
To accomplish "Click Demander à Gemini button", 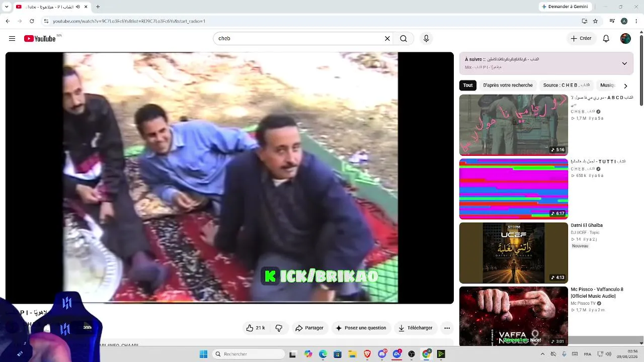I will [564, 7].
